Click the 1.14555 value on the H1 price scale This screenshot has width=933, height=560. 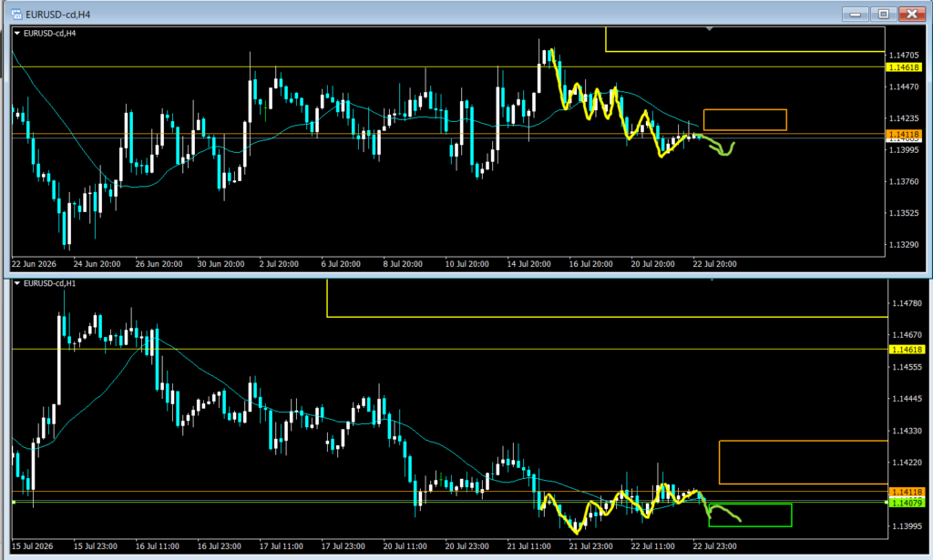pyautogui.click(x=907, y=367)
